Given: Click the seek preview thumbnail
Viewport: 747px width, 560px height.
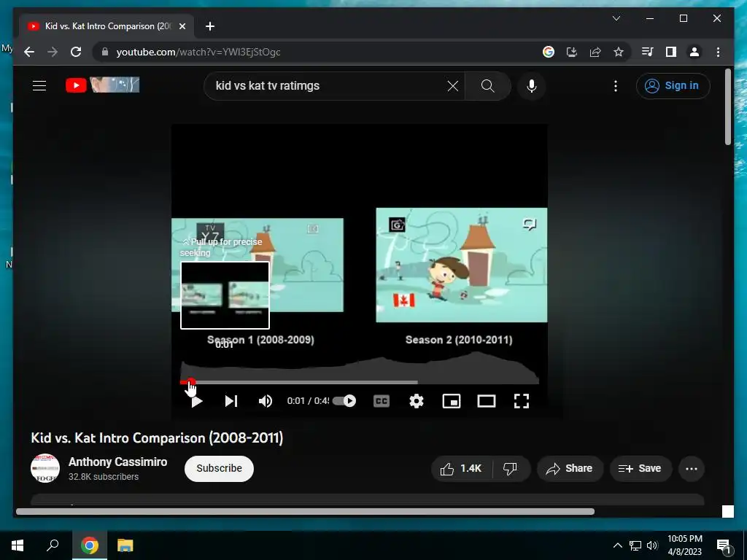Looking at the screenshot, I should 225,295.
